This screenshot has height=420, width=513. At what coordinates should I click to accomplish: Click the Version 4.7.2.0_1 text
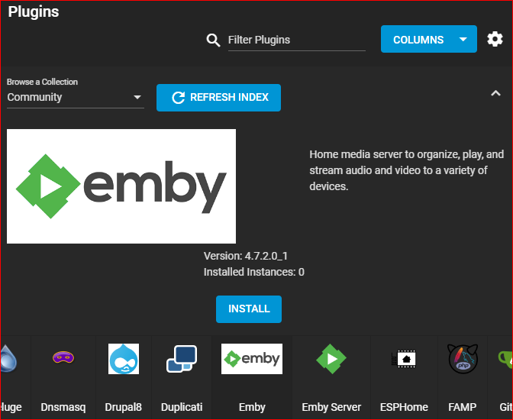pyautogui.click(x=245, y=256)
